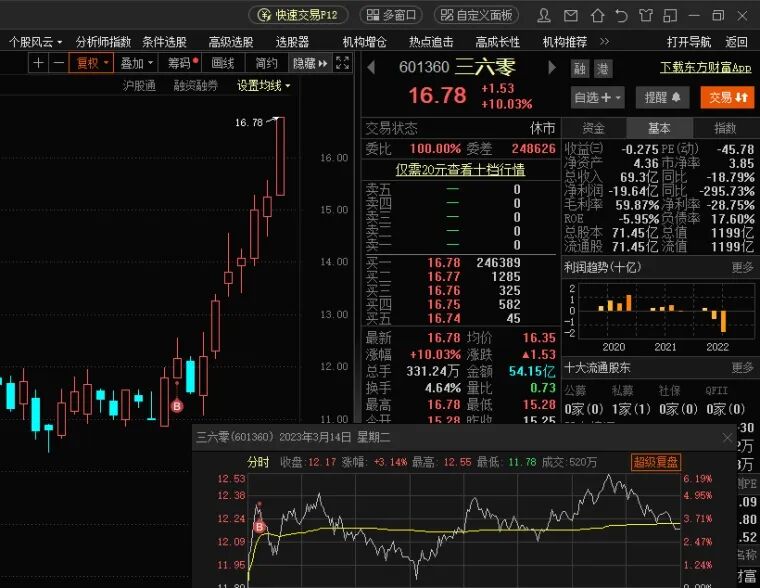Click 打开导航 in menu bar
Screen dimensions: 760x588
(688, 42)
